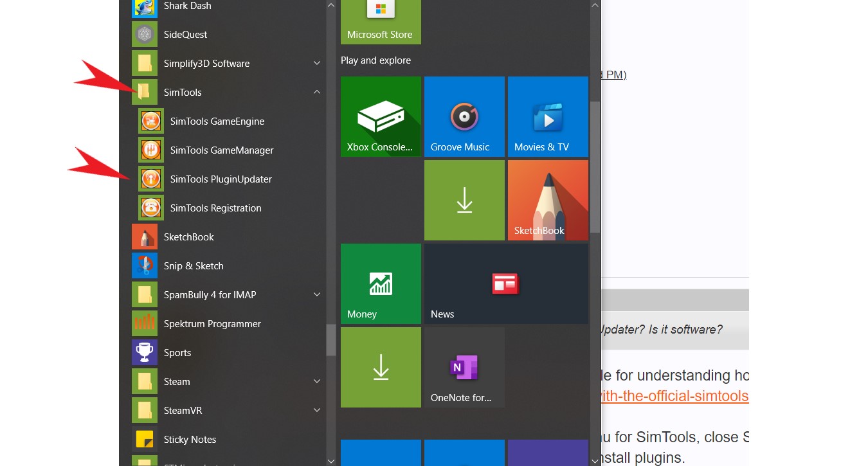Click the Steam folder icon
The height and width of the screenshot is (466, 868).
pyautogui.click(x=145, y=381)
